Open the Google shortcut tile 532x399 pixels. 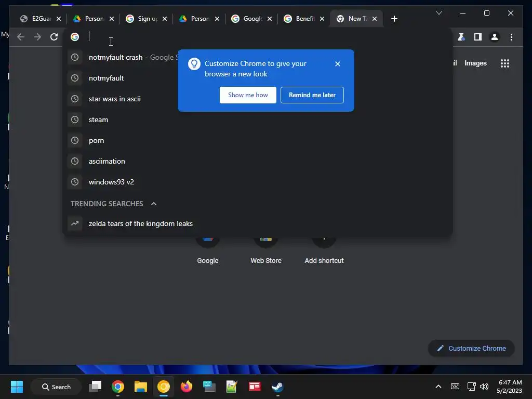(x=208, y=251)
